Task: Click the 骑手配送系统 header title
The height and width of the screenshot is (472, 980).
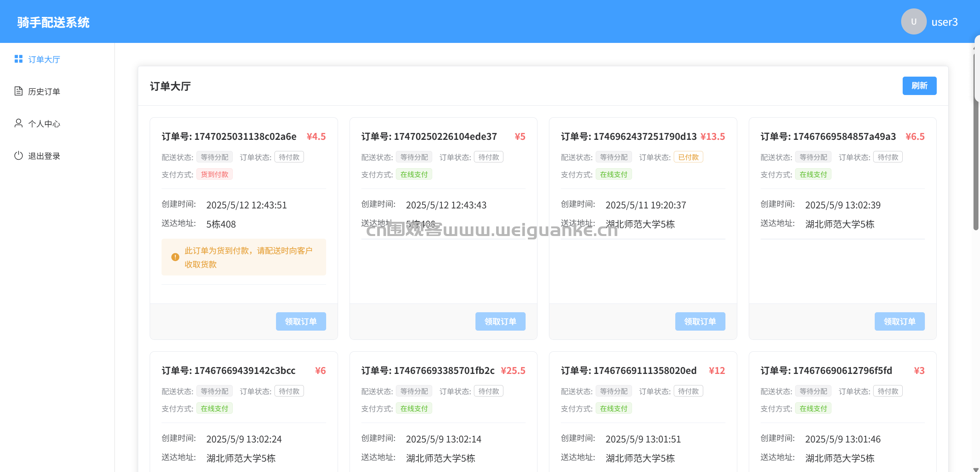Action: point(53,22)
